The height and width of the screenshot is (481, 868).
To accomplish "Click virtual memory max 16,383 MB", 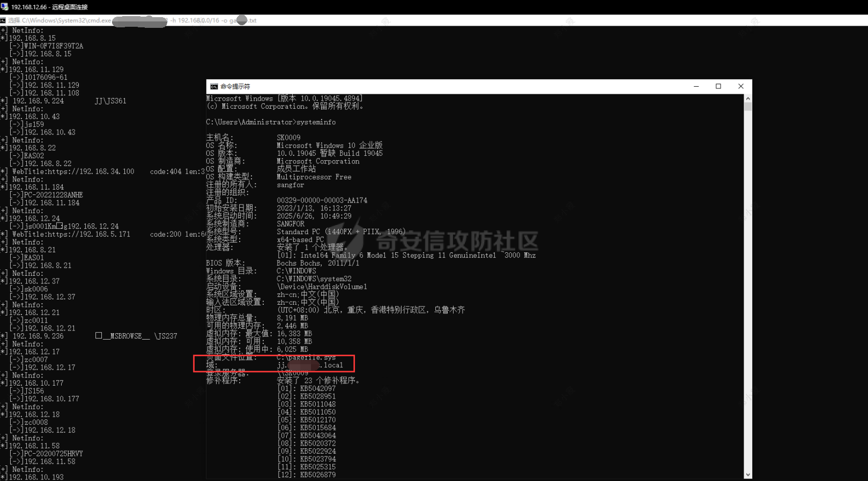I will (x=294, y=334).
